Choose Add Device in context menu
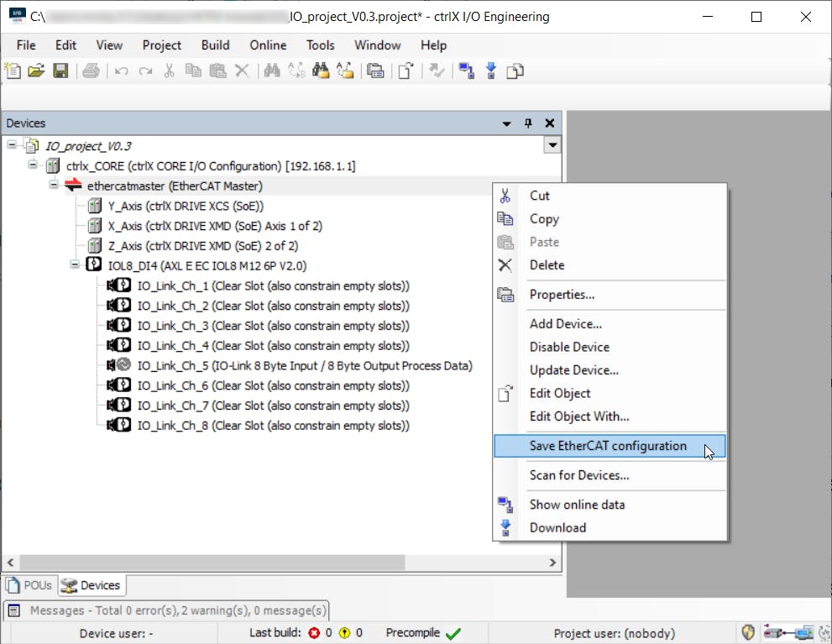832x644 pixels. 610,323
